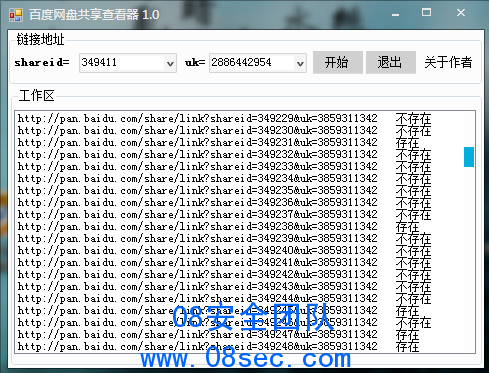Click the 开始 button
This screenshot has height=373, width=489.
[x=338, y=62]
